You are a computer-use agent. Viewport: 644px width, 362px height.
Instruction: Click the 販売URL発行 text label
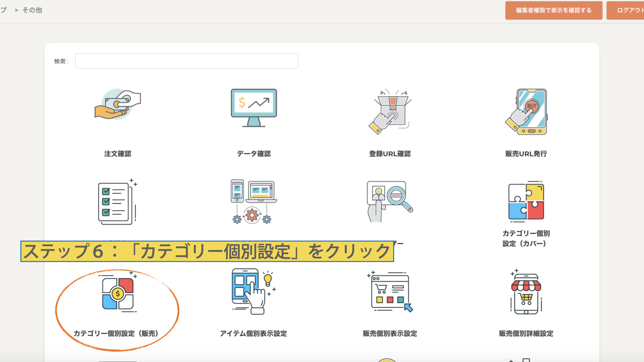click(x=526, y=154)
